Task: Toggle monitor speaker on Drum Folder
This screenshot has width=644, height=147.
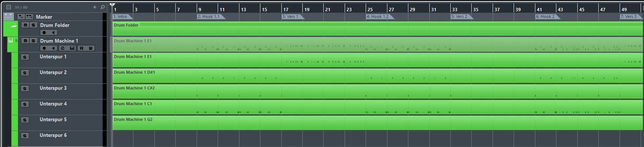Action: (53, 33)
